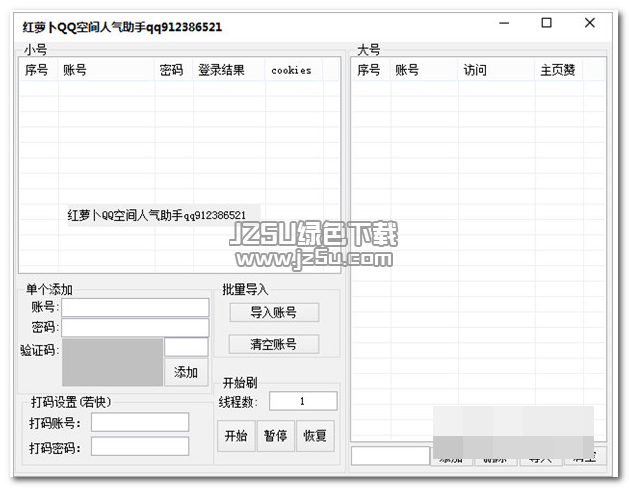Click the gray captcha image area
The height and width of the screenshot is (488, 629).
coord(112,362)
